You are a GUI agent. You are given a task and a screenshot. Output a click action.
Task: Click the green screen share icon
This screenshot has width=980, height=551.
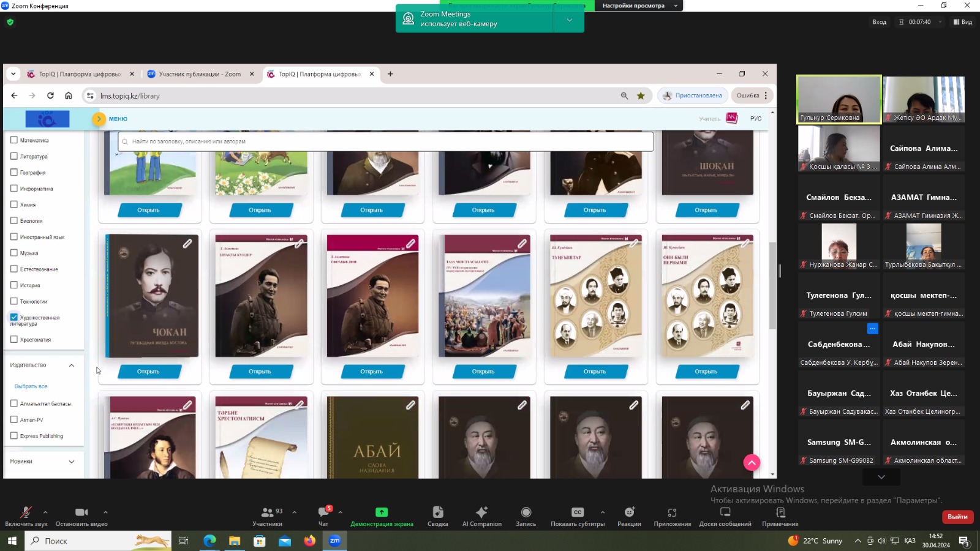coord(382,512)
